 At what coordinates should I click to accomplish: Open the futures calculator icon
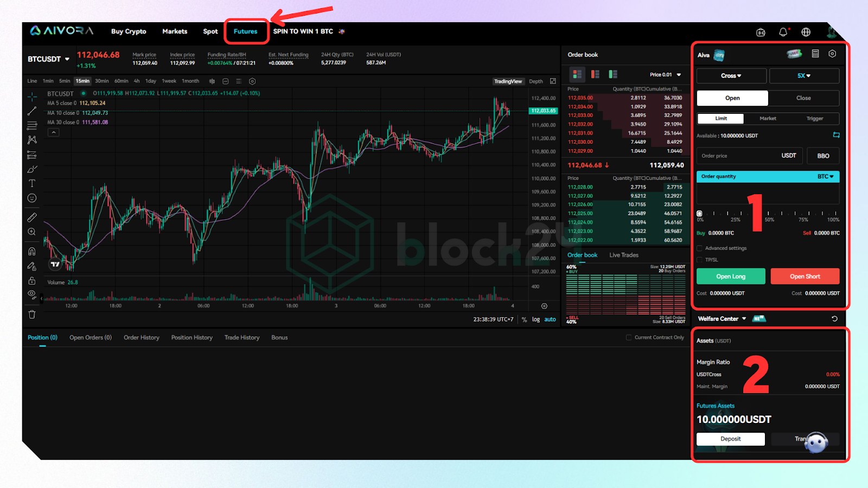coord(815,54)
